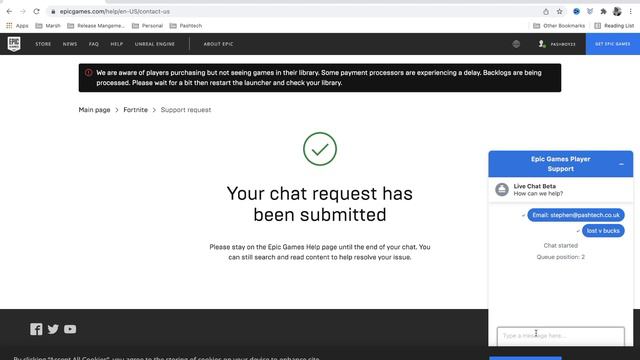
Task: Bookmark page with star icon
Action: pos(560,11)
